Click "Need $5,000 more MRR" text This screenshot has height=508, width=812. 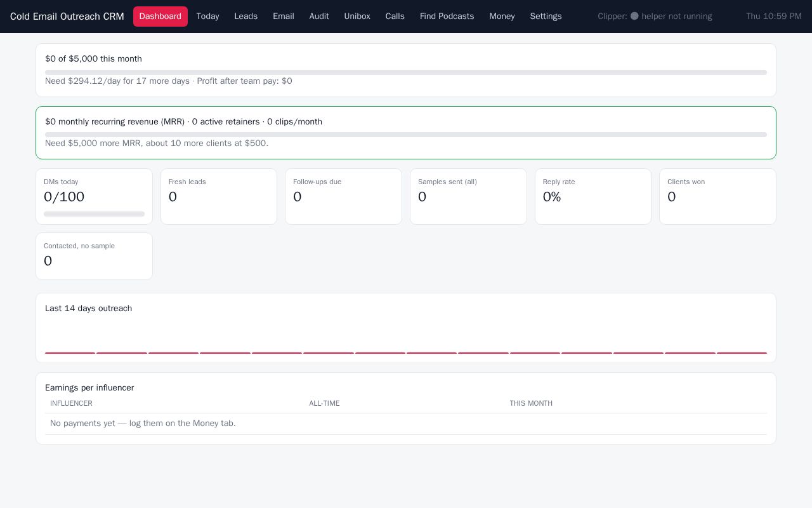click(x=93, y=144)
